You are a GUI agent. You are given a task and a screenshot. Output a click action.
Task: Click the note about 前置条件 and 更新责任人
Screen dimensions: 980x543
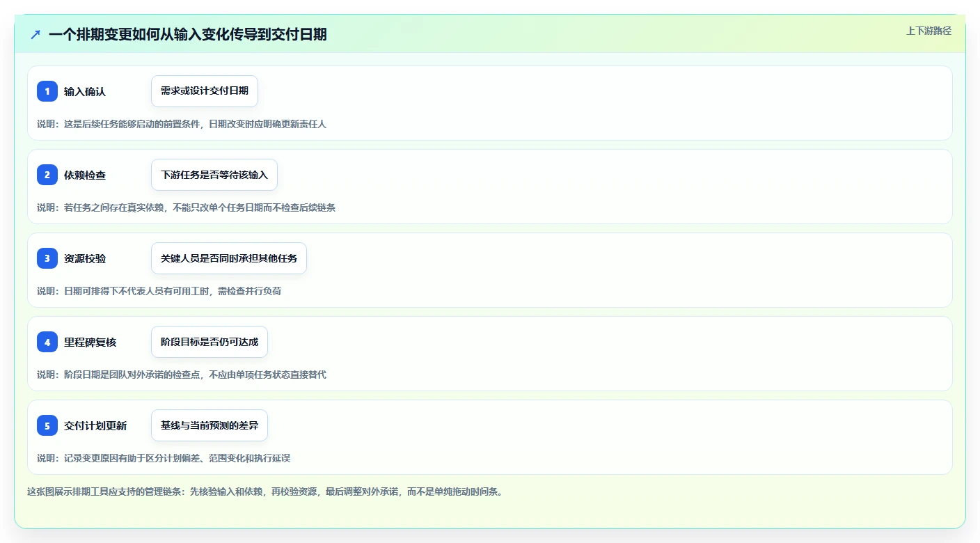pos(182,124)
